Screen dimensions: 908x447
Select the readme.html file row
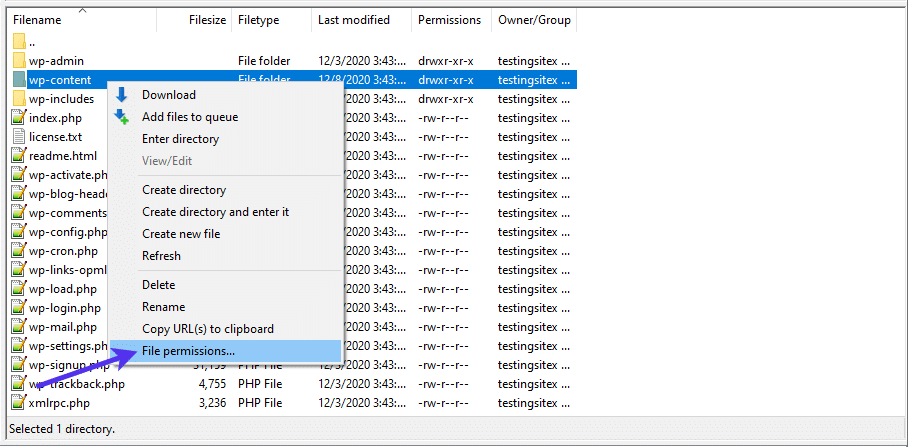pyautogui.click(x=63, y=156)
